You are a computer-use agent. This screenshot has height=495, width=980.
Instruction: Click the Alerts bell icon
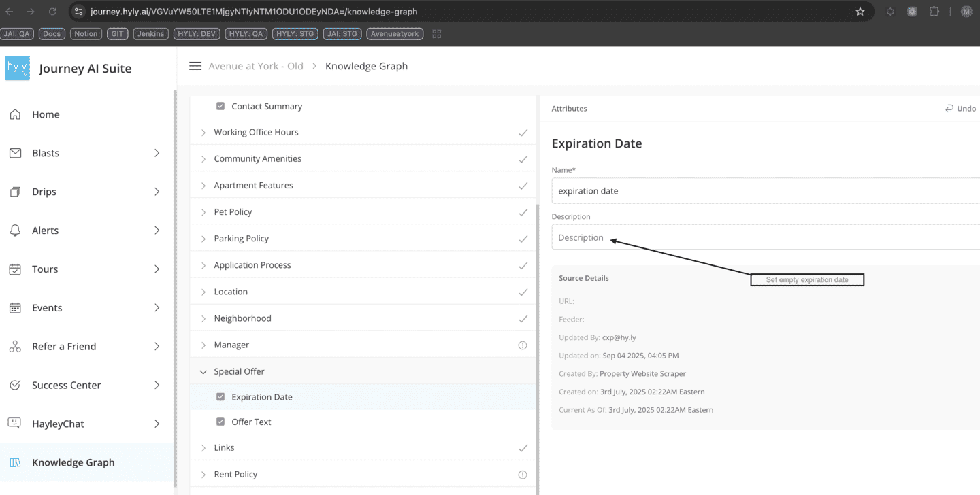coord(15,231)
